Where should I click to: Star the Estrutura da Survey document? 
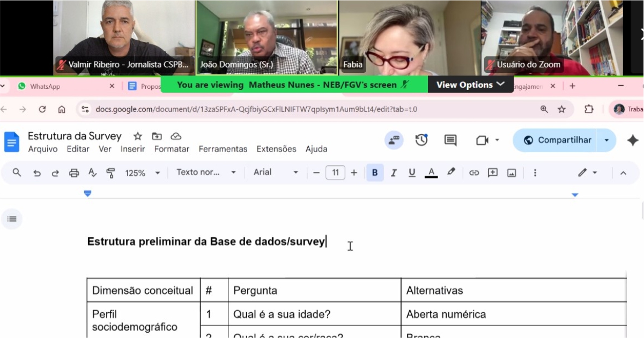138,136
